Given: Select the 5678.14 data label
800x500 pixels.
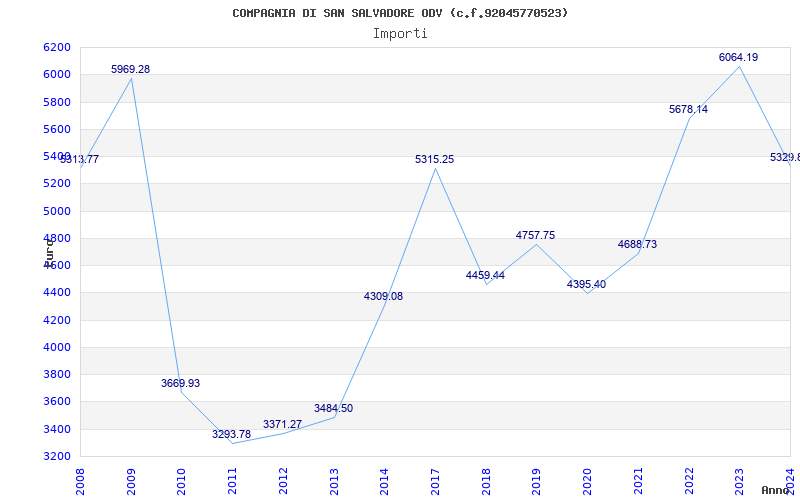Looking at the screenshot, I should [688, 109].
